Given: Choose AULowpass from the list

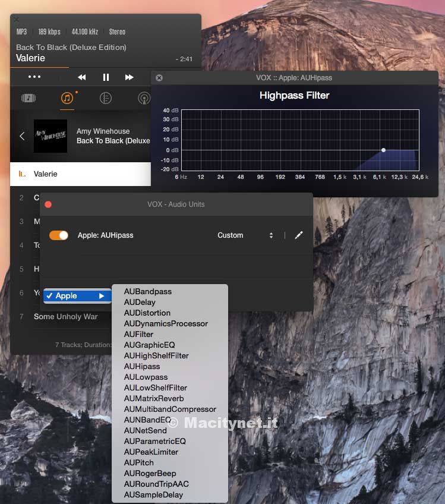Looking at the screenshot, I should [170, 377].
